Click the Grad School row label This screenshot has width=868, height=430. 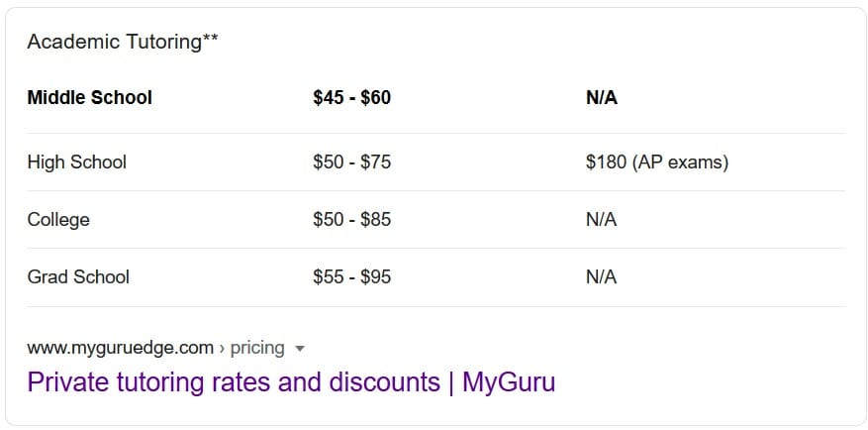point(78,277)
